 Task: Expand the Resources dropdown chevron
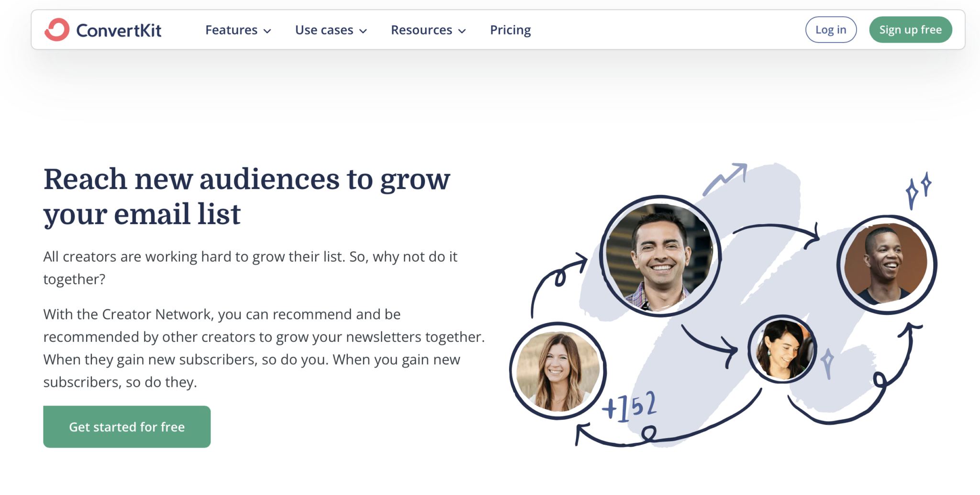coord(462,31)
